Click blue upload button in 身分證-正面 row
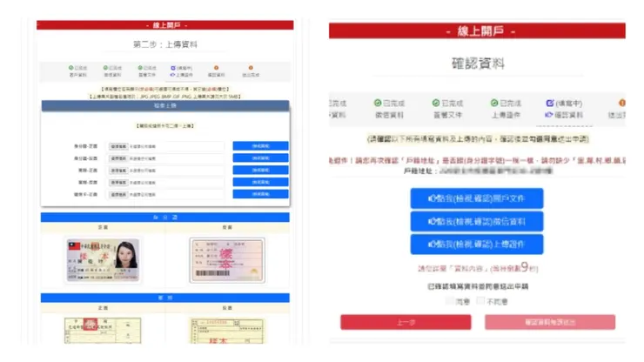Screen dimensions: 644x362 [260, 146]
